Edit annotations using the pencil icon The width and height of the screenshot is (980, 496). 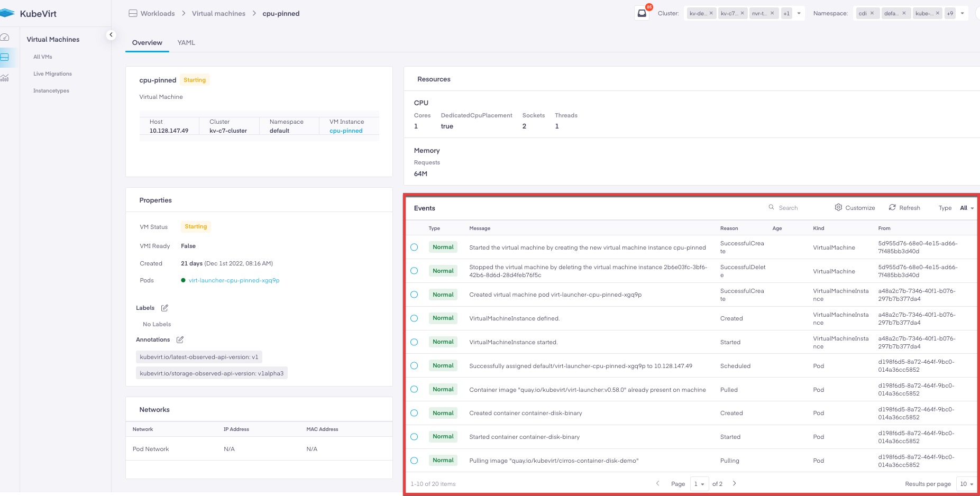[180, 339]
